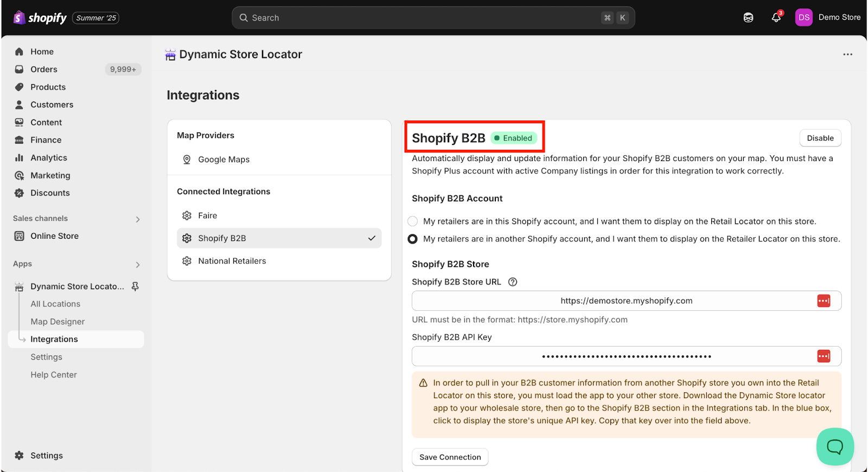Click the Faire gear icon

point(187,215)
